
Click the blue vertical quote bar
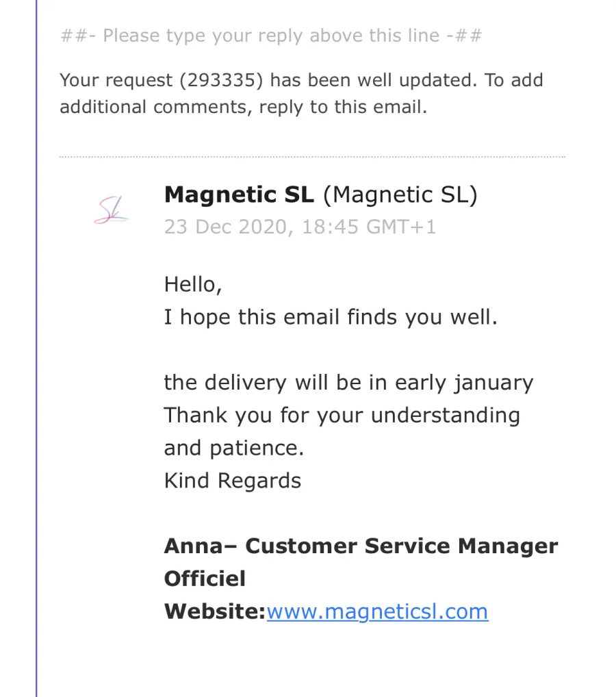(36, 348)
